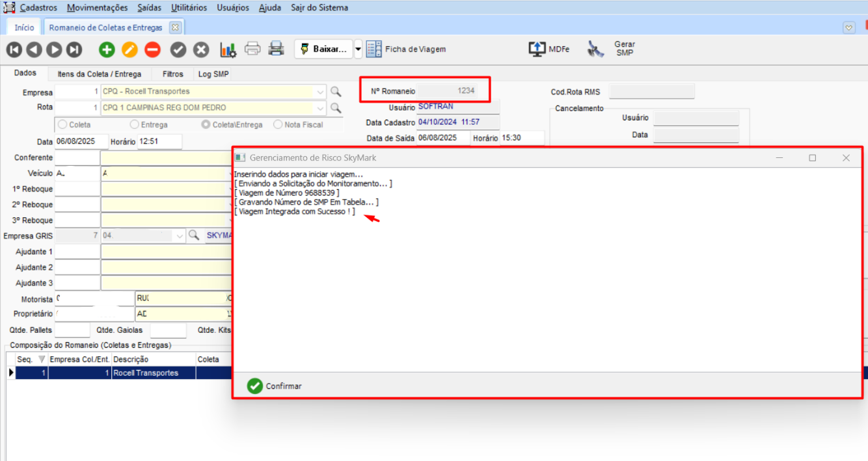Select the Entrega radio button
Image resolution: width=868 pixels, height=461 pixels.
[x=135, y=125]
